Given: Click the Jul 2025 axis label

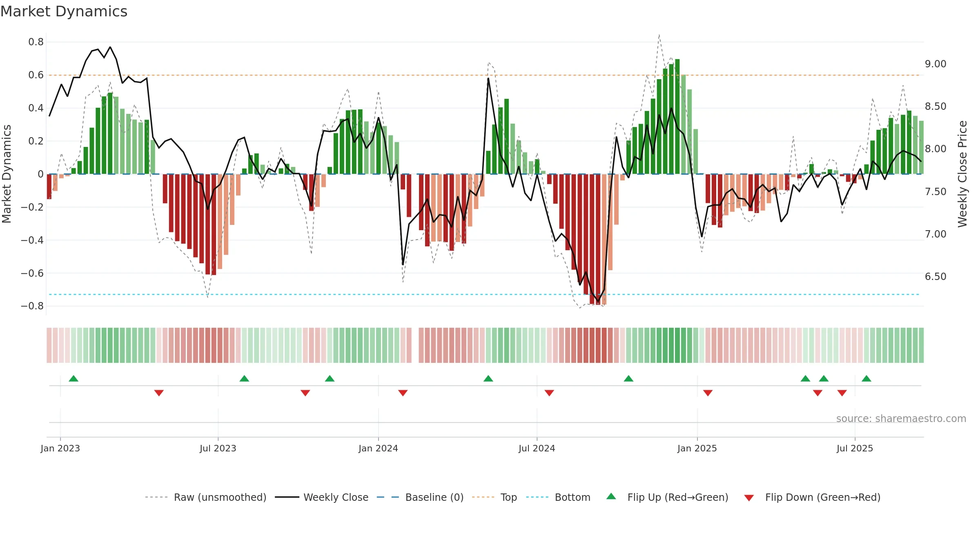Looking at the screenshot, I should pos(855,448).
